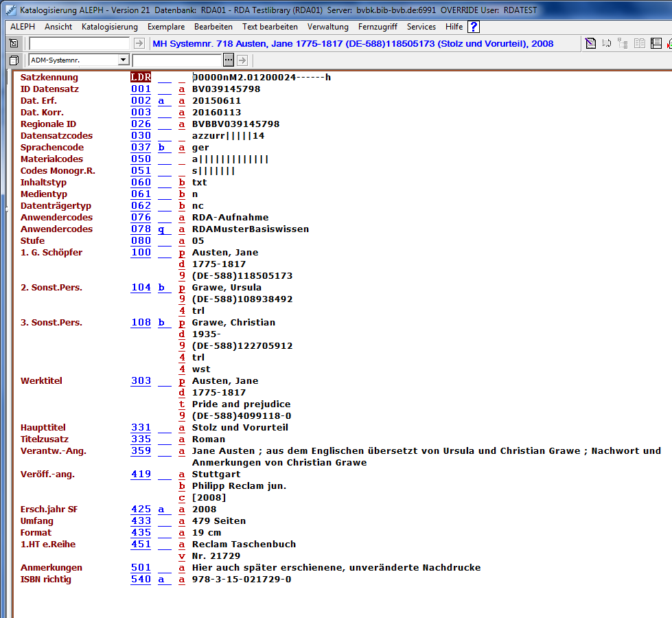Click the blue question mark help icon

[474, 27]
